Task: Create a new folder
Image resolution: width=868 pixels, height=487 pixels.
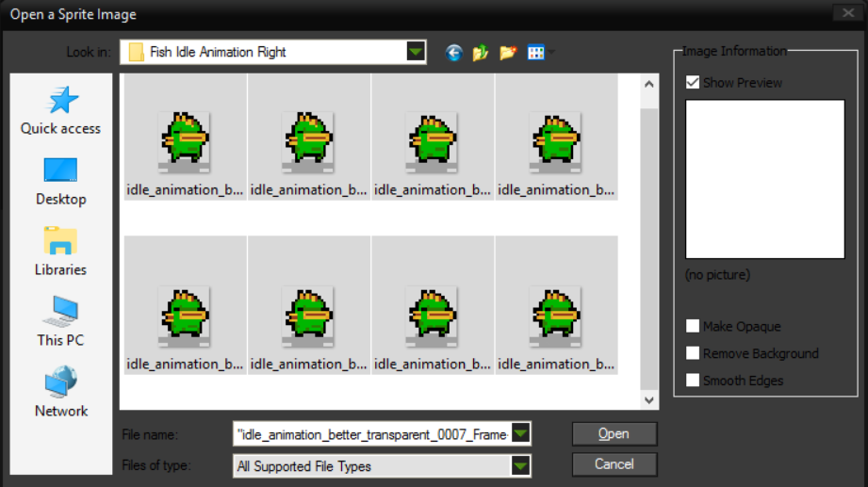Action: click(x=508, y=53)
